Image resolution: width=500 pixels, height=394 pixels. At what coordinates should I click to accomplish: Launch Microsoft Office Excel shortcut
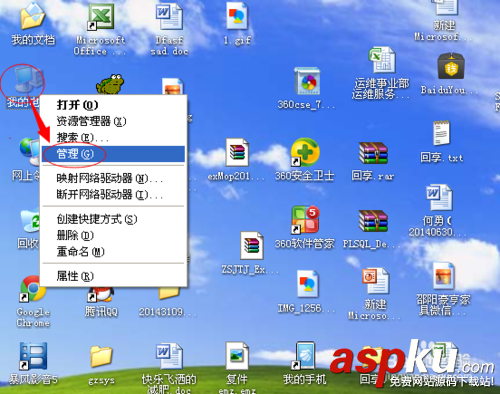click(101, 18)
